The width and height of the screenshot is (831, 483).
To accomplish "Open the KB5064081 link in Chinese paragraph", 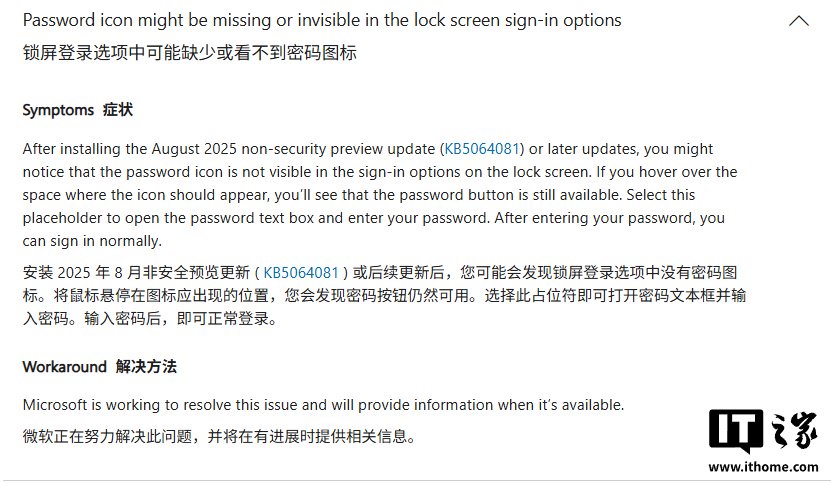I will pos(301,272).
